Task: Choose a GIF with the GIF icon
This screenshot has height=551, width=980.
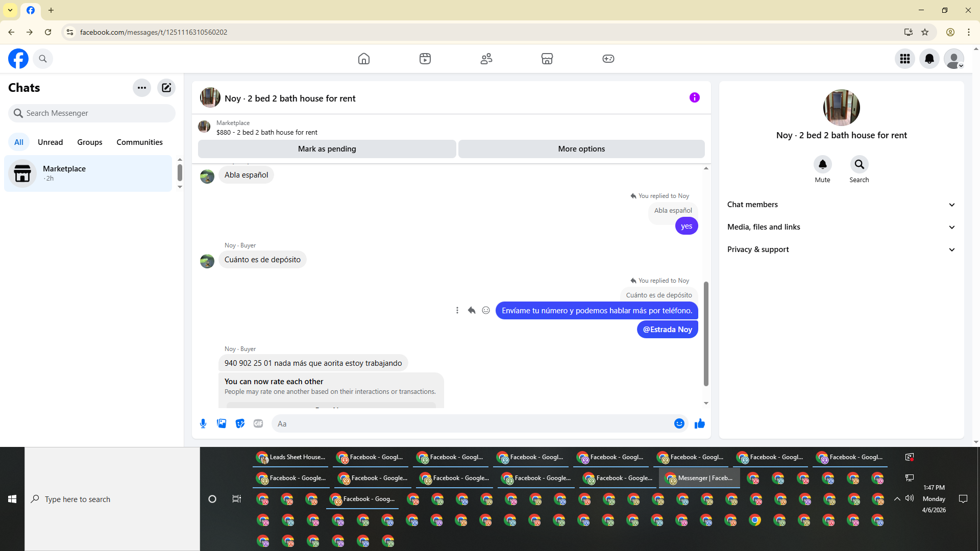Action: coord(258,423)
